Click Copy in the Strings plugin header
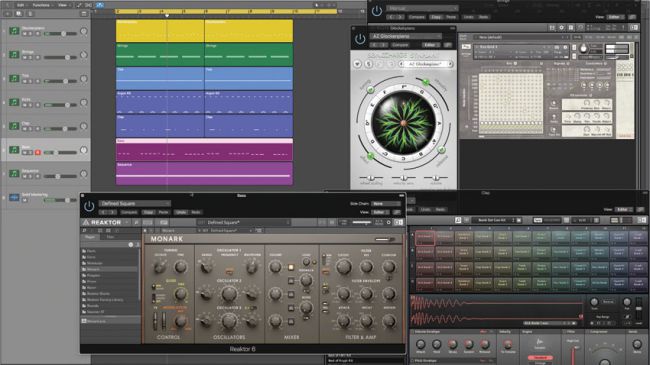 [436, 17]
